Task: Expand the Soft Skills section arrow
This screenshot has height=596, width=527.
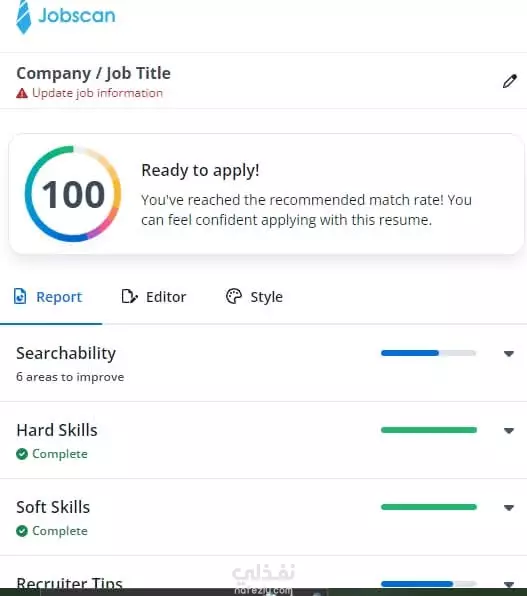Action: click(x=509, y=508)
